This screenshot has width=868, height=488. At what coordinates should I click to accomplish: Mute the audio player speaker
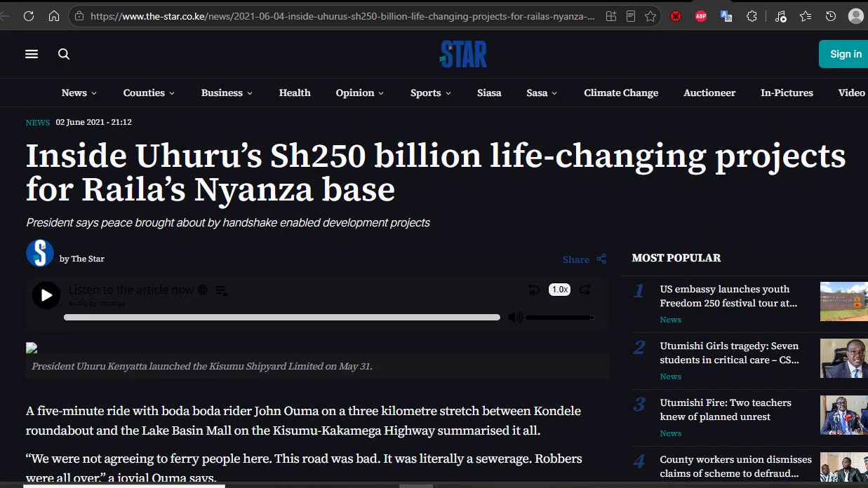click(x=515, y=318)
